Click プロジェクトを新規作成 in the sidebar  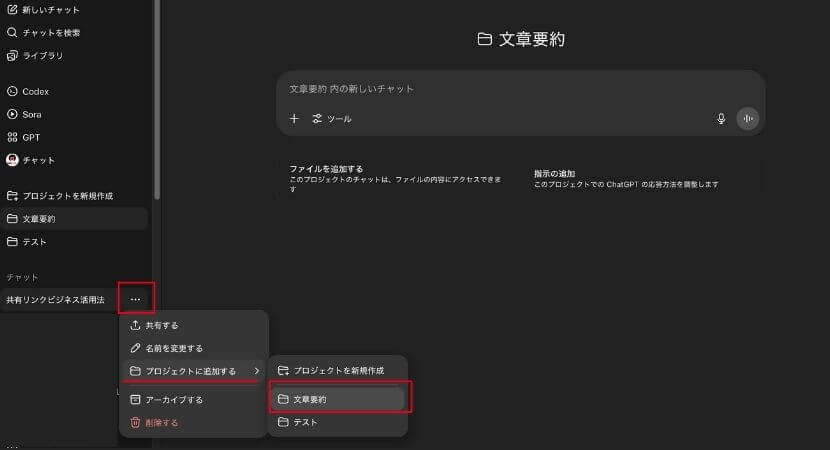click(x=60, y=196)
